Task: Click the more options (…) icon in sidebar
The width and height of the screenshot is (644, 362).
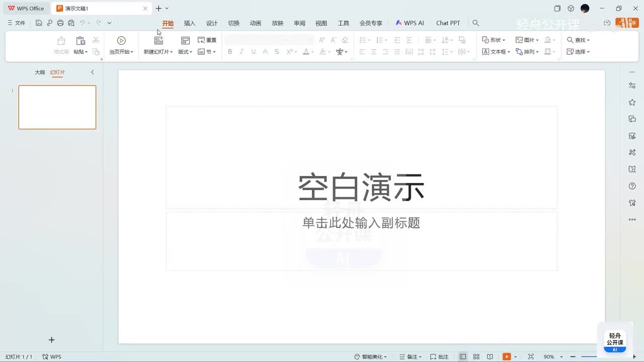Action: (x=632, y=220)
